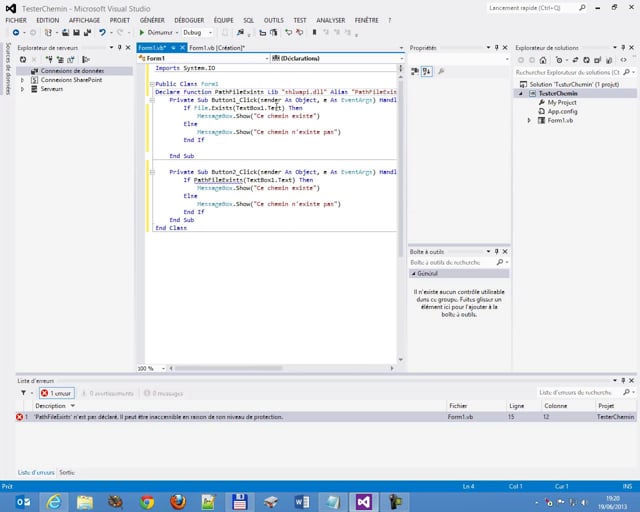
Task: Click the Categorized view icon in Propriétés
Action: click(415, 71)
